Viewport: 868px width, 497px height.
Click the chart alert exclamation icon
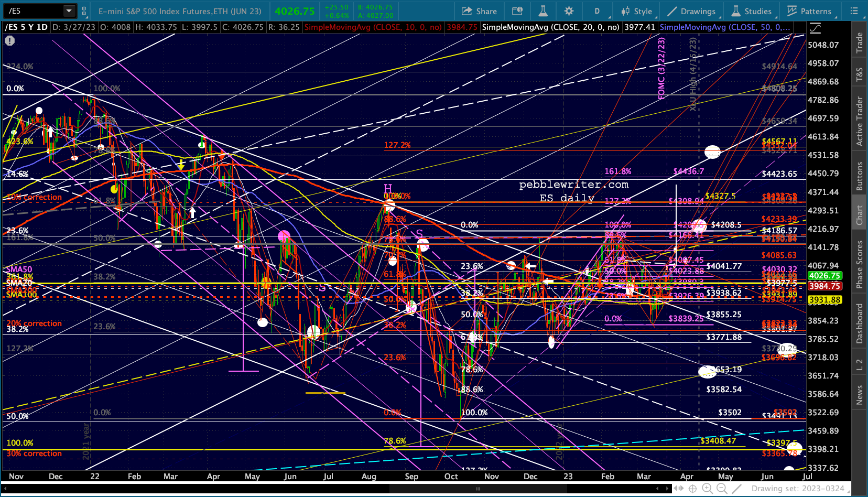(9, 40)
